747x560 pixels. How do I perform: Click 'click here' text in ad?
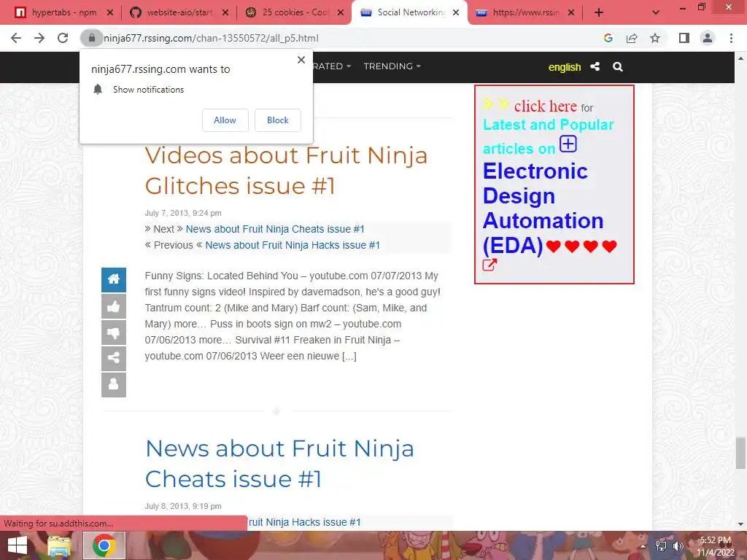coord(546,106)
